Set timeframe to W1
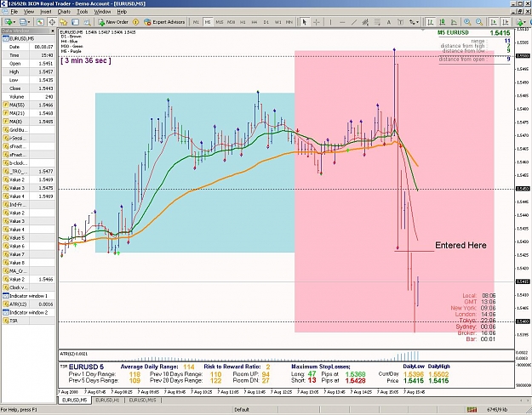532x415 pixels. (x=277, y=22)
